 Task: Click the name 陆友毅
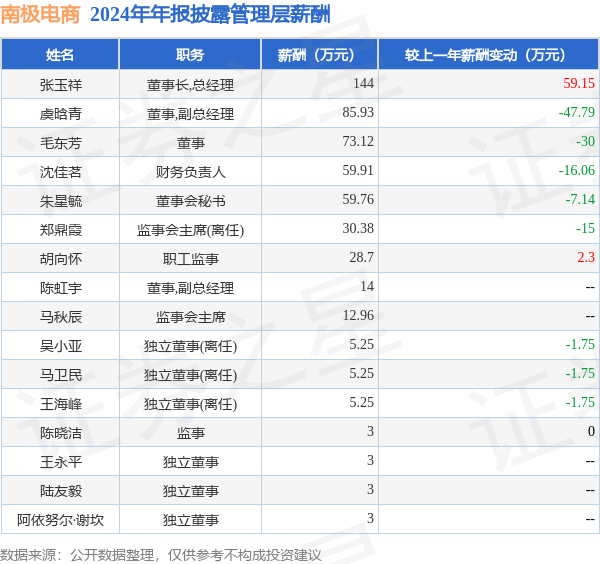tap(61, 491)
